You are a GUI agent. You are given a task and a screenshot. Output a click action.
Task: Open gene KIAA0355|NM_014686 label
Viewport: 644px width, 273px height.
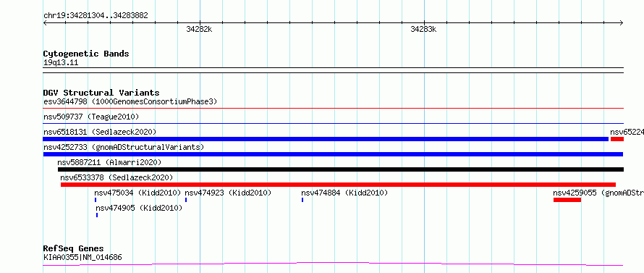[82, 258]
